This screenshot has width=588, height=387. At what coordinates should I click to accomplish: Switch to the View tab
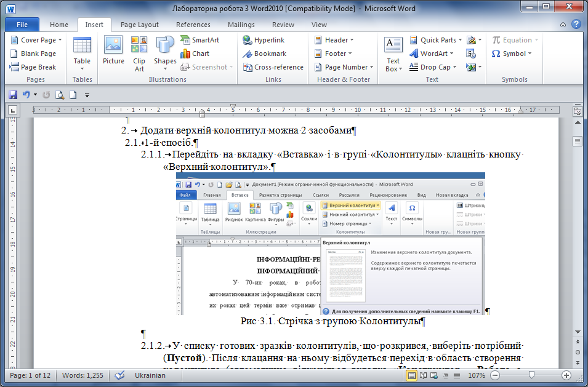(x=319, y=25)
